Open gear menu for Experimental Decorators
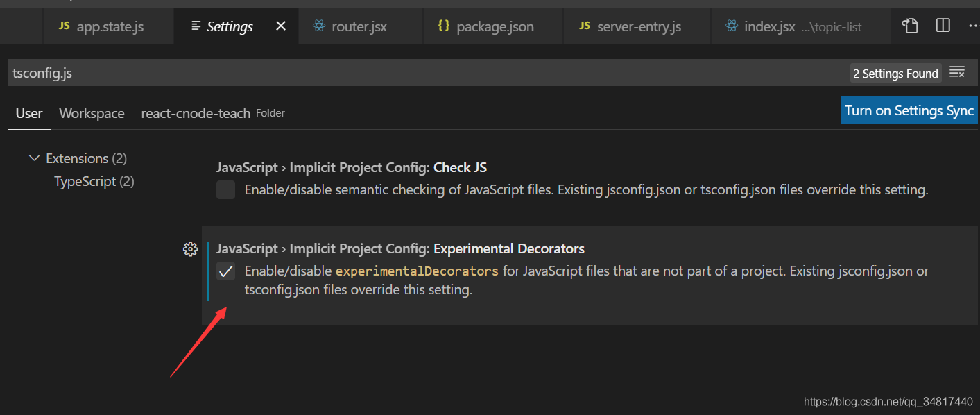The width and height of the screenshot is (980, 415). click(190, 249)
